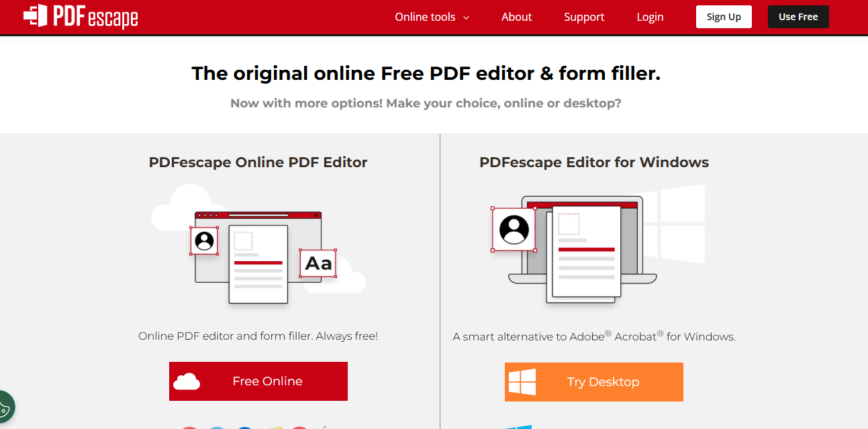Open the Support menu item

(x=584, y=17)
